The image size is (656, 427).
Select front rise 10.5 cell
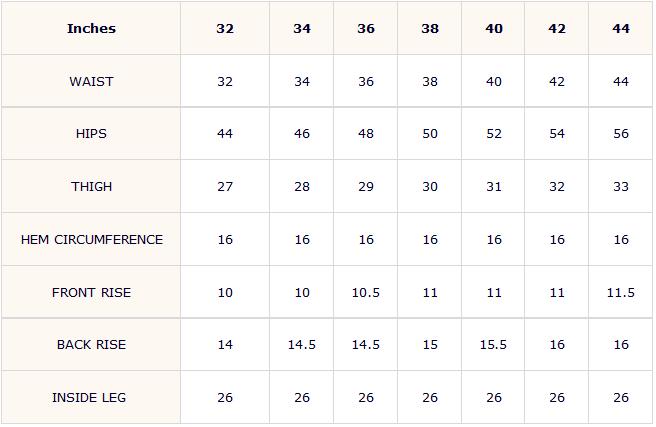click(x=366, y=292)
